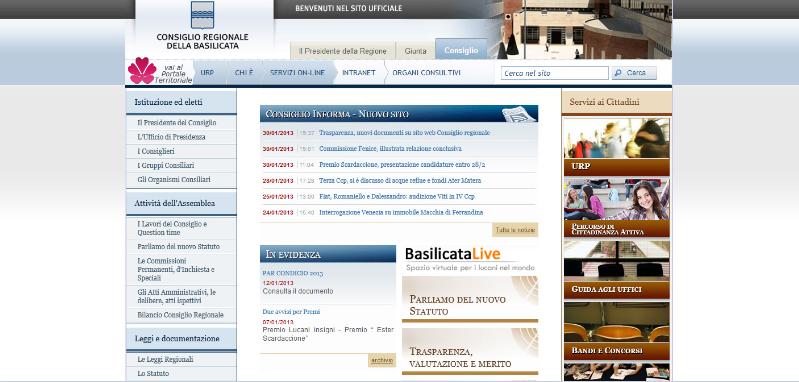Switch to Il Presidente della Regione tab
The height and width of the screenshot is (382, 799).
click(342, 51)
